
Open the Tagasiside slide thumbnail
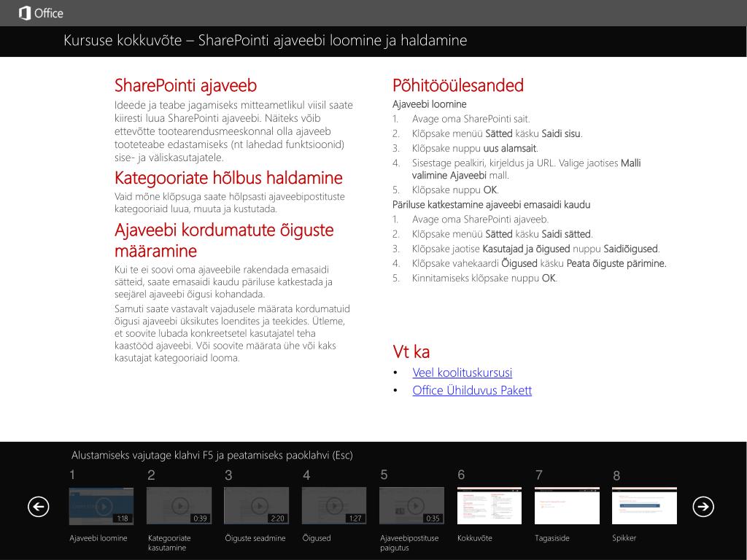(x=567, y=506)
